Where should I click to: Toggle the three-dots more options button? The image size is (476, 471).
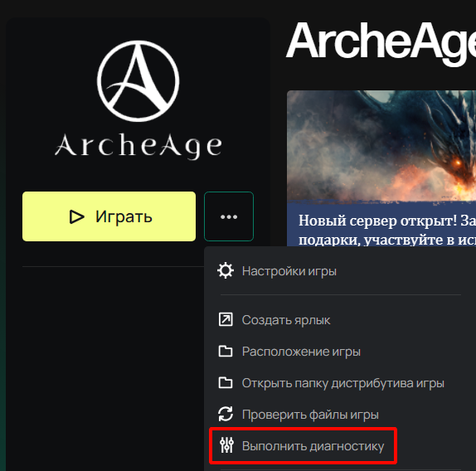tap(229, 216)
